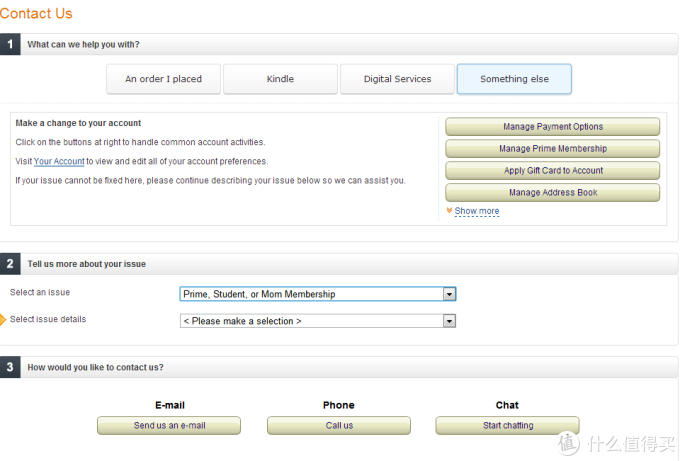
Task: Click the Call us button
Action: [x=339, y=425]
